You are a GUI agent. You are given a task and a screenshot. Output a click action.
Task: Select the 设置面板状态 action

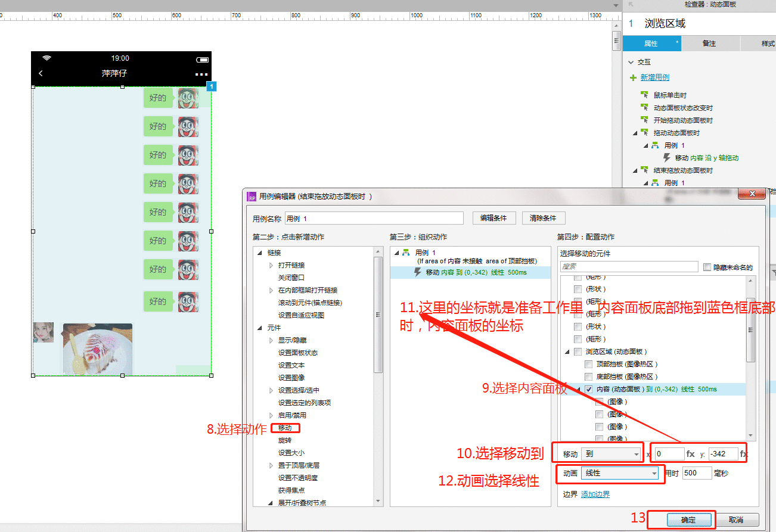(x=298, y=353)
